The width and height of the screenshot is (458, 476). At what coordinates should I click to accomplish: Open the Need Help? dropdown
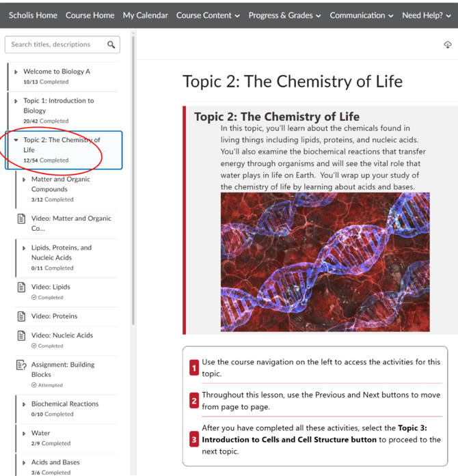[427, 16]
